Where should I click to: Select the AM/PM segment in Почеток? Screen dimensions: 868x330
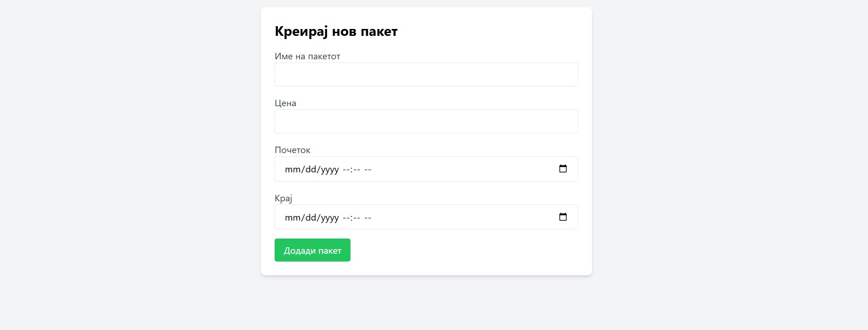tap(368, 169)
